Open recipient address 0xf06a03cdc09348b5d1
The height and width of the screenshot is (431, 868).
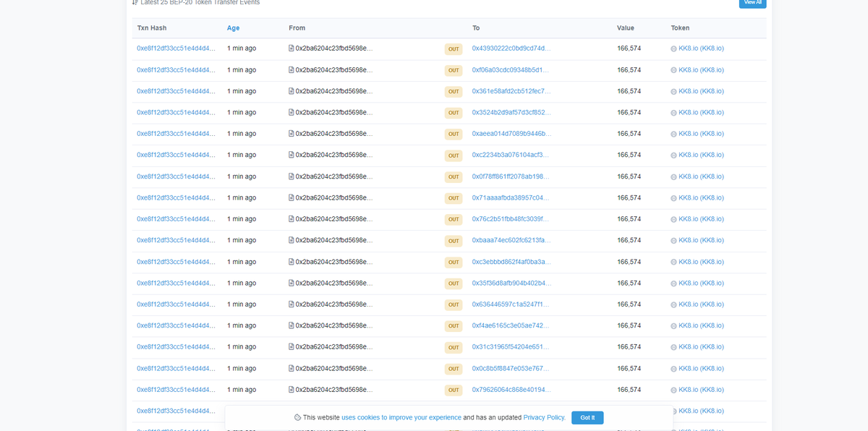pos(511,70)
